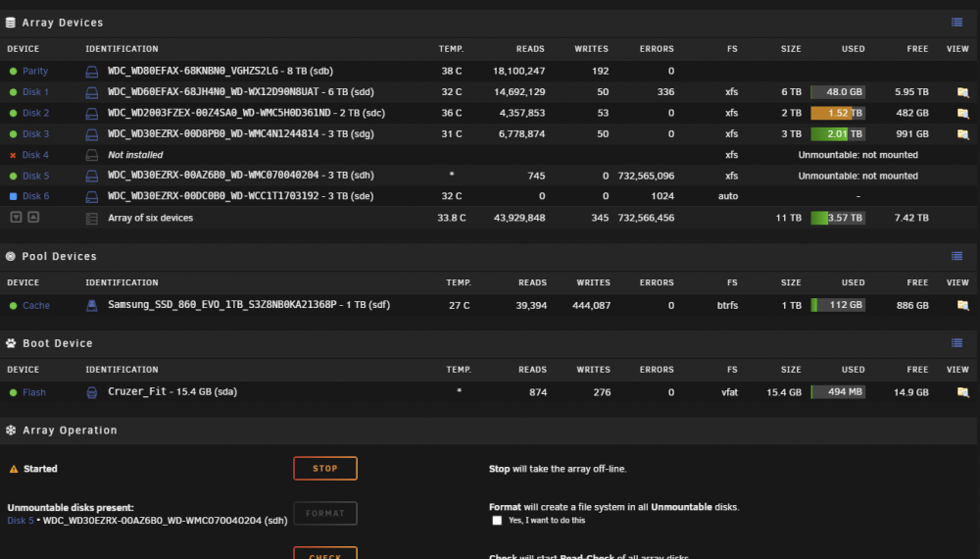Click the up arrow control under Disk 6

point(33,217)
